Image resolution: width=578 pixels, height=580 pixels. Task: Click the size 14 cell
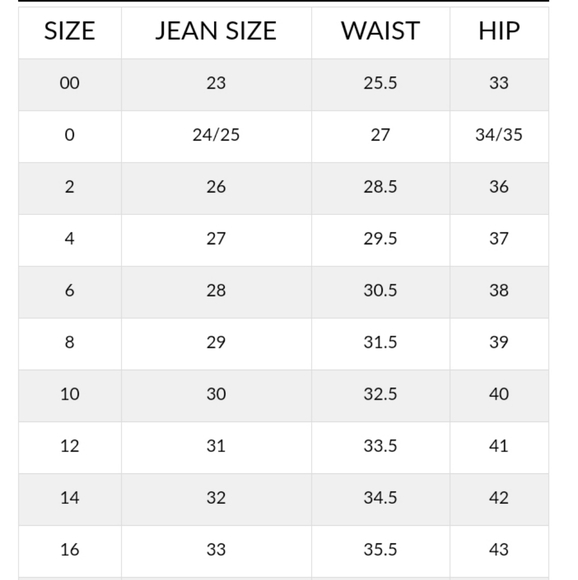(70, 498)
